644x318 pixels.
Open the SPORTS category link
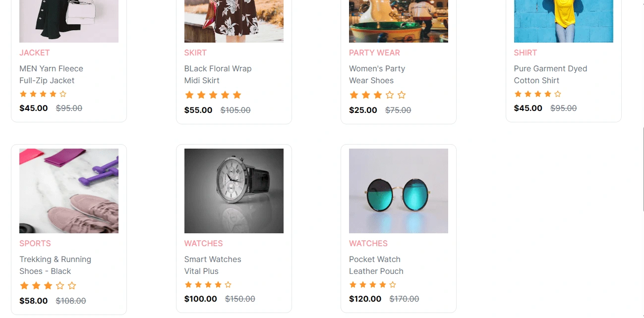35,244
